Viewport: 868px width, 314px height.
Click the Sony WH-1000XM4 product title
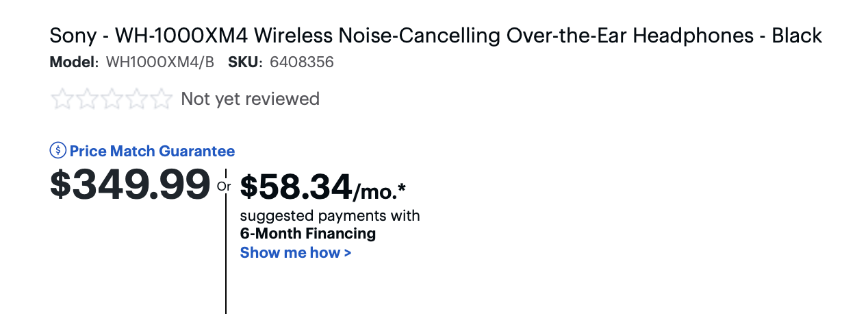click(x=435, y=36)
